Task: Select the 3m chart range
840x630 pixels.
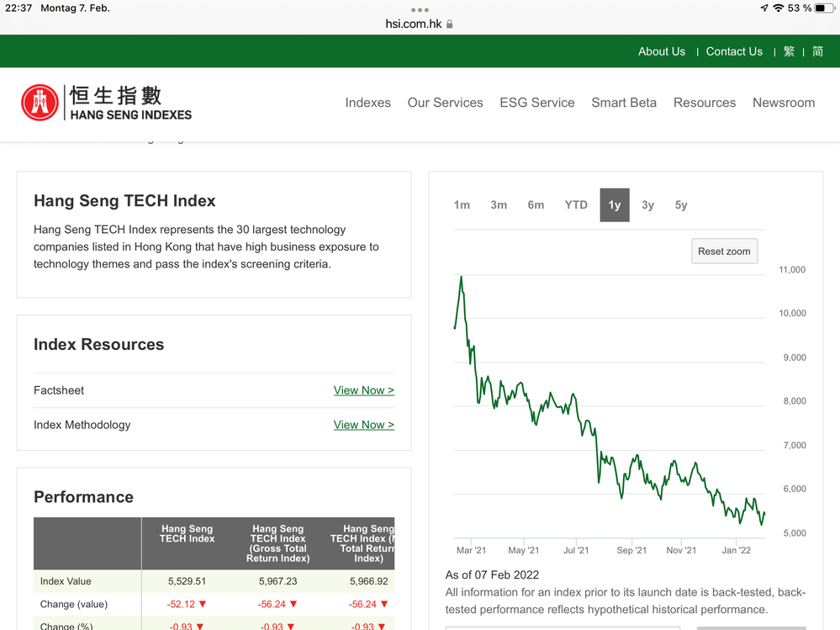Action: coord(499,204)
